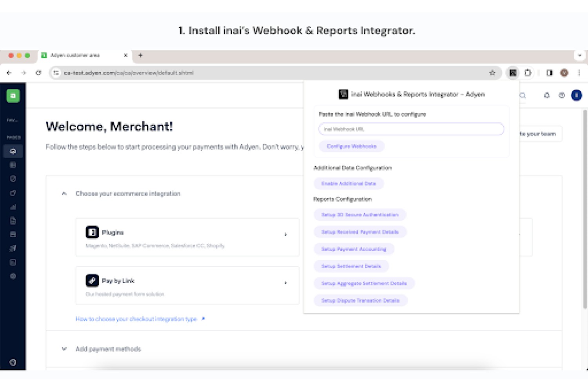The width and height of the screenshot is (588, 392).
Task: Expand the Add payment methods section
Action: click(64, 349)
